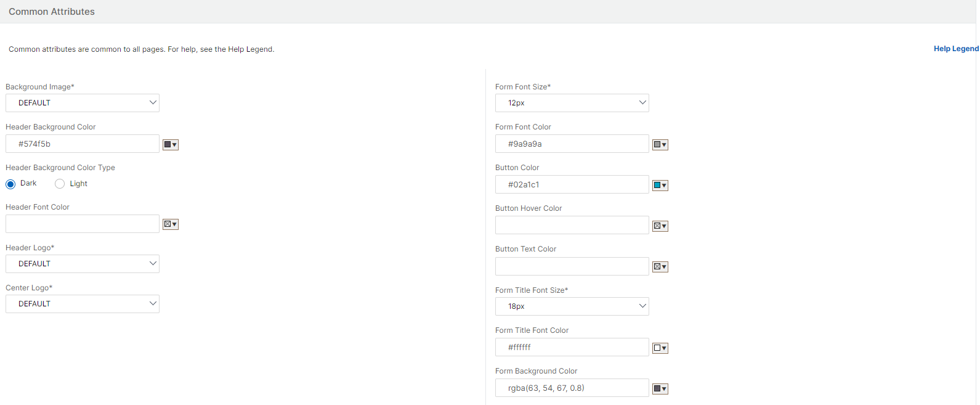This screenshot has width=980, height=405.
Task: Edit the Form Background Color field
Action: tap(572, 388)
